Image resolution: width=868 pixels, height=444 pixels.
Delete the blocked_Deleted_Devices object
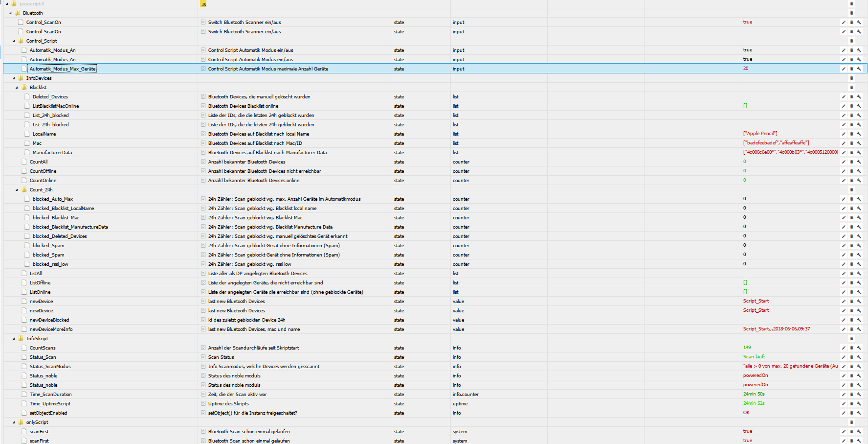pyautogui.click(x=851, y=236)
